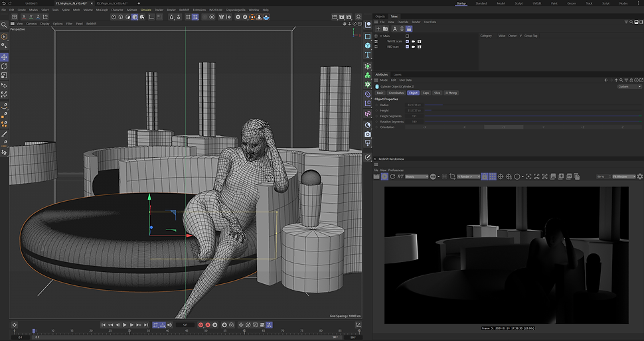The image size is (644, 341).
Task: Click the current frame field showing 5 F
Action: pyautogui.click(x=185, y=325)
